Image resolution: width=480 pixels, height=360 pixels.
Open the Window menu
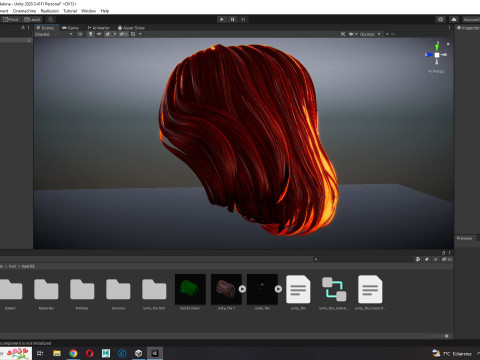88,11
